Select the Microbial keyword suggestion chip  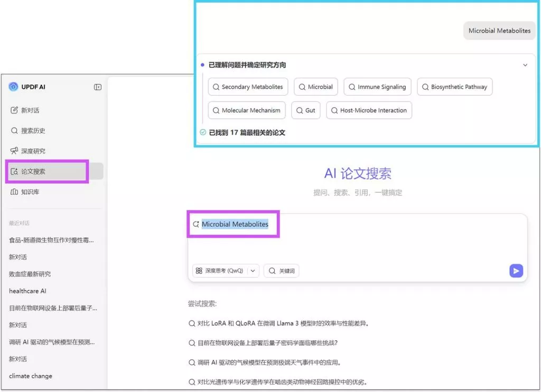(x=316, y=87)
